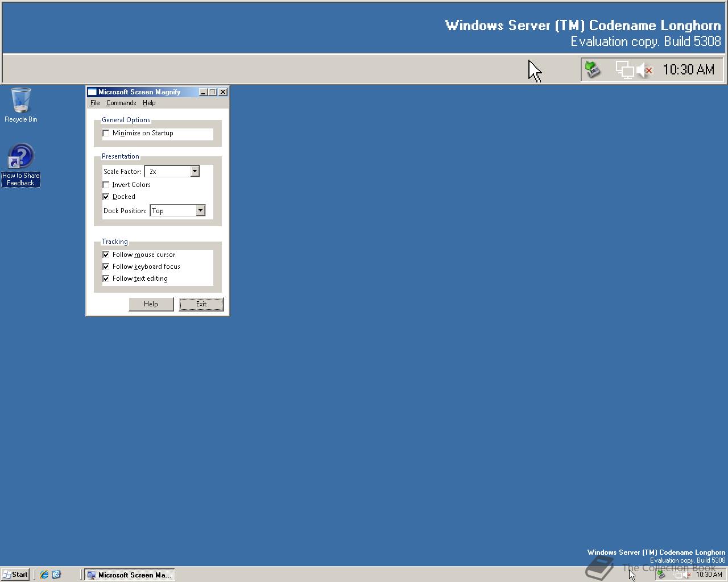
Task: Select the How to Share Feedback shortcut
Action: click(20, 165)
